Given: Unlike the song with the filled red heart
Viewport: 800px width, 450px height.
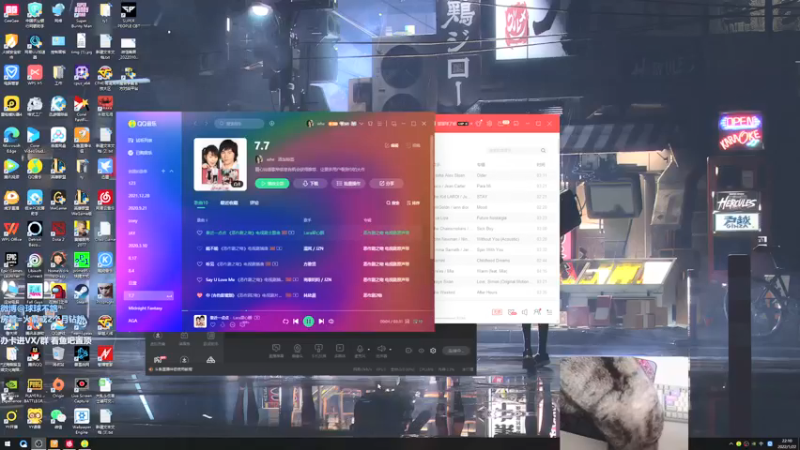Looking at the screenshot, I should pos(199,295).
